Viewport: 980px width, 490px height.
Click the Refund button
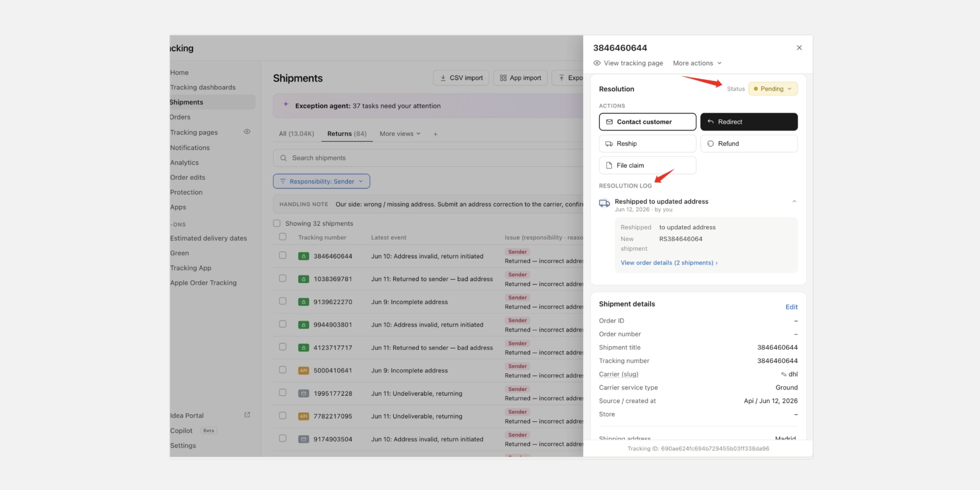click(x=748, y=143)
